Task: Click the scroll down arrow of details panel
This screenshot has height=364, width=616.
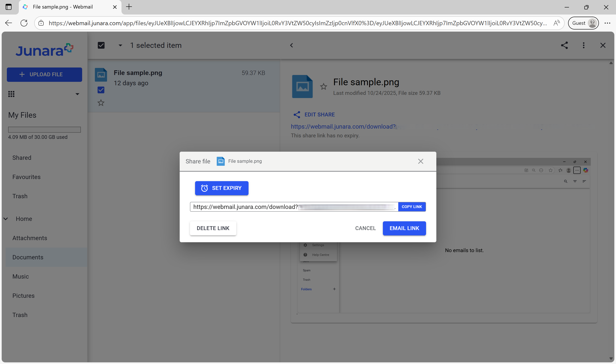Action: [611, 359]
